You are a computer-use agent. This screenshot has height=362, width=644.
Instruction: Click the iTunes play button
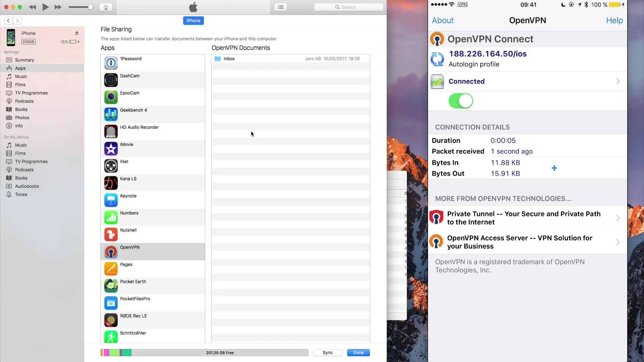pos(46,7)
